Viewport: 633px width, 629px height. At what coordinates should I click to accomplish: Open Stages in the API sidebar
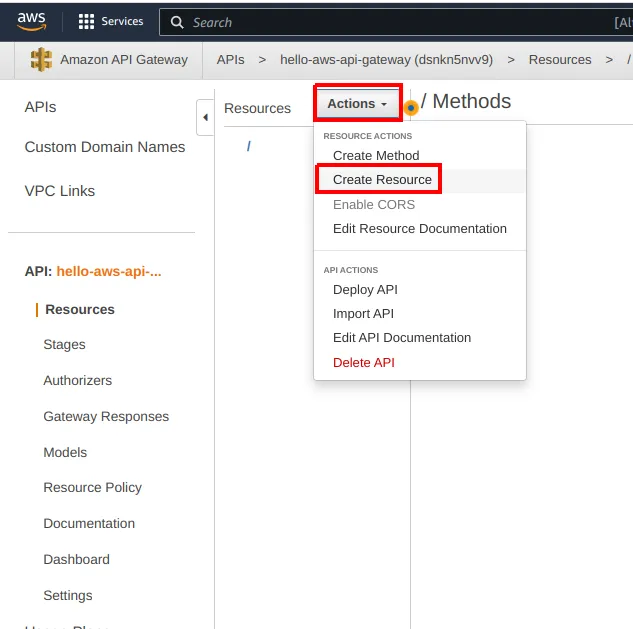click(64, 344)
